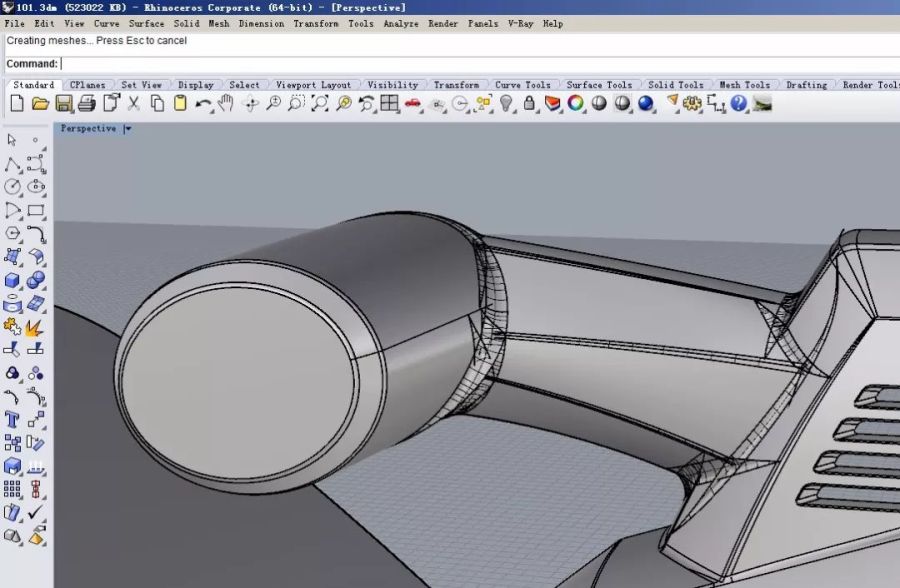Toggle the four-viewport layout icon
Viewport: 900px width, 588px height.
point(389,103)
